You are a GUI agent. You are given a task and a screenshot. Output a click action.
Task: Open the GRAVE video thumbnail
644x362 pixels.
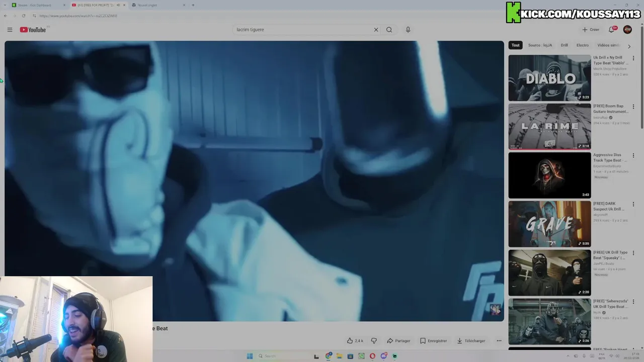pos(549,224)
